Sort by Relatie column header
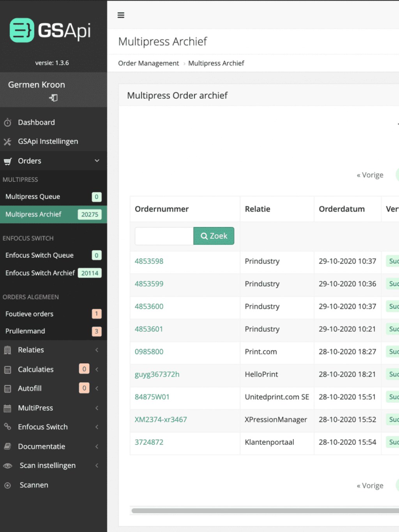This screenshot has width=399, height=532. pyautogui.click(x=258, y=209)
